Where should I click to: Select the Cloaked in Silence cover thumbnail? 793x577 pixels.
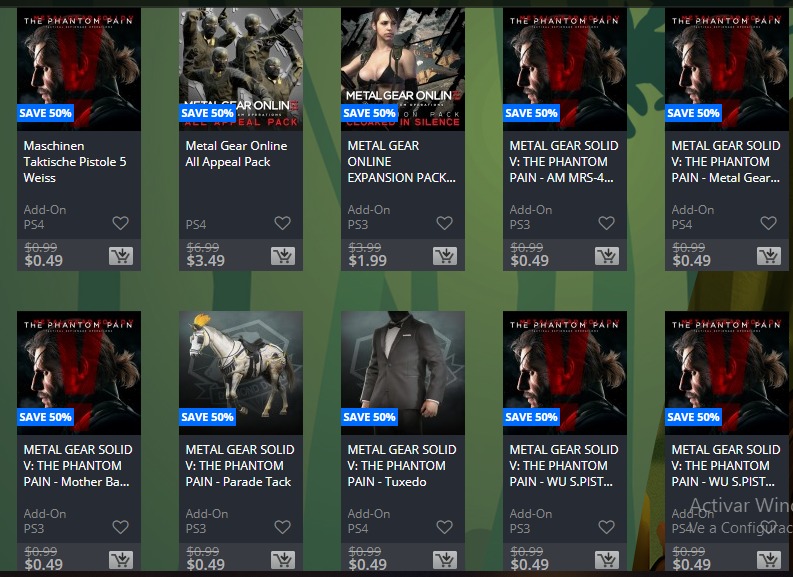tap(403, 69)
